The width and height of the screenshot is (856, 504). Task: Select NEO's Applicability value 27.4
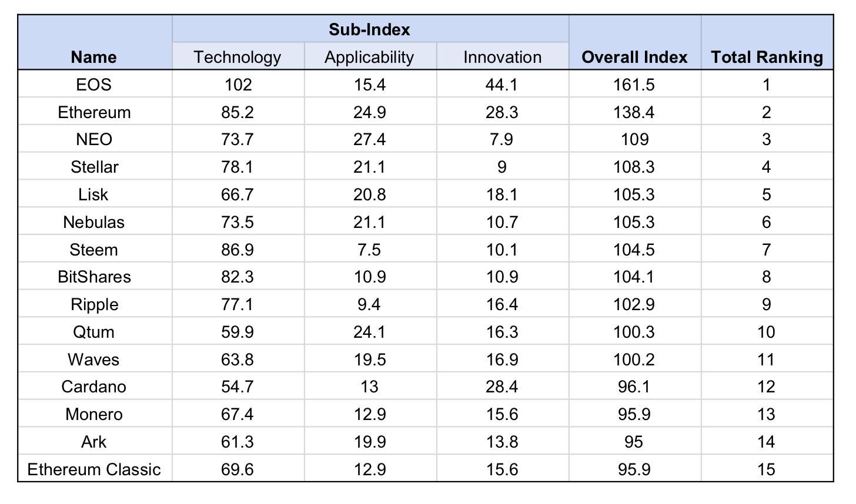click(x=369, y=140)
